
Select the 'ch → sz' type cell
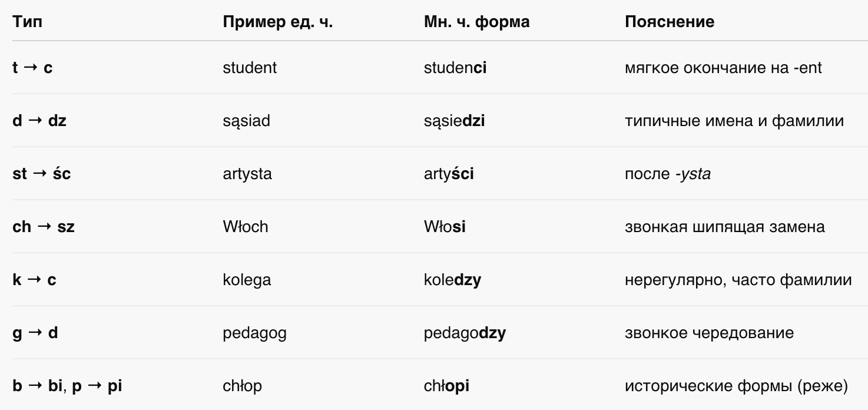pyautogui.click(x=44, y=227)
